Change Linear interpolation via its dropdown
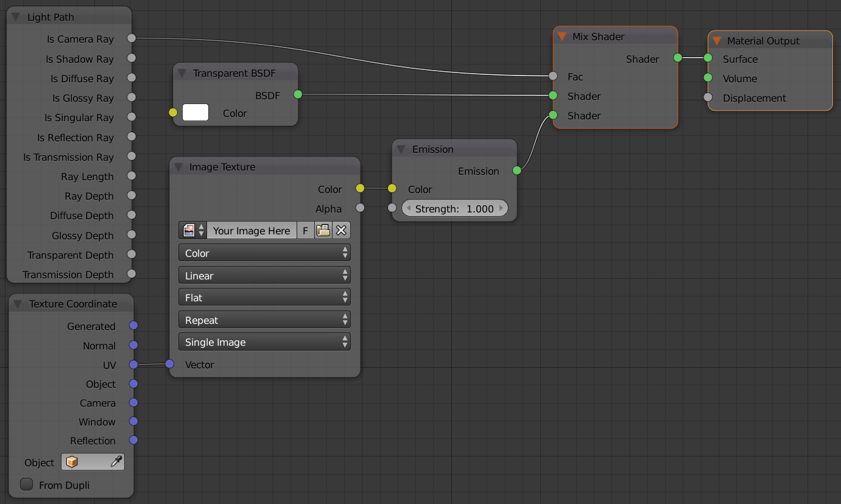 click(x=264, y=275)
